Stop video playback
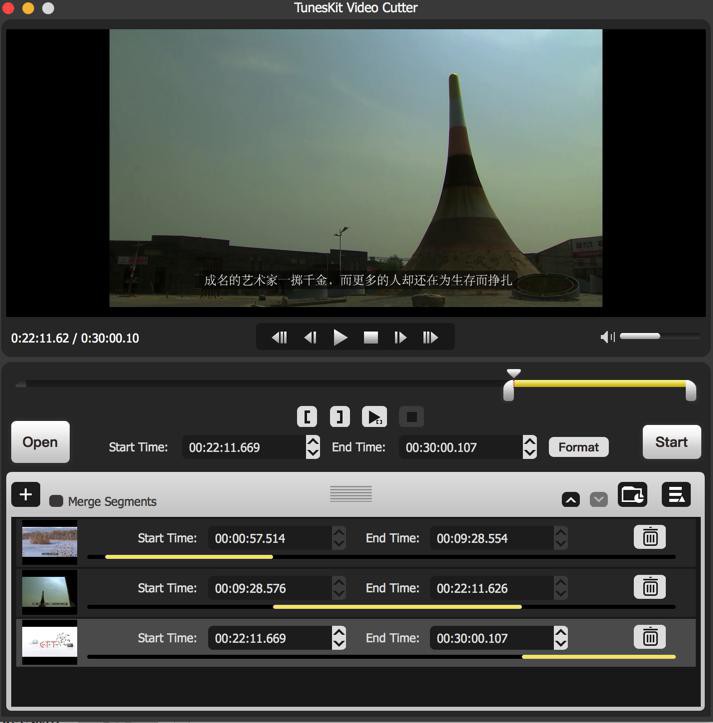Image resolution: width=713 pixels, height=723 pixels. (371, 338)
